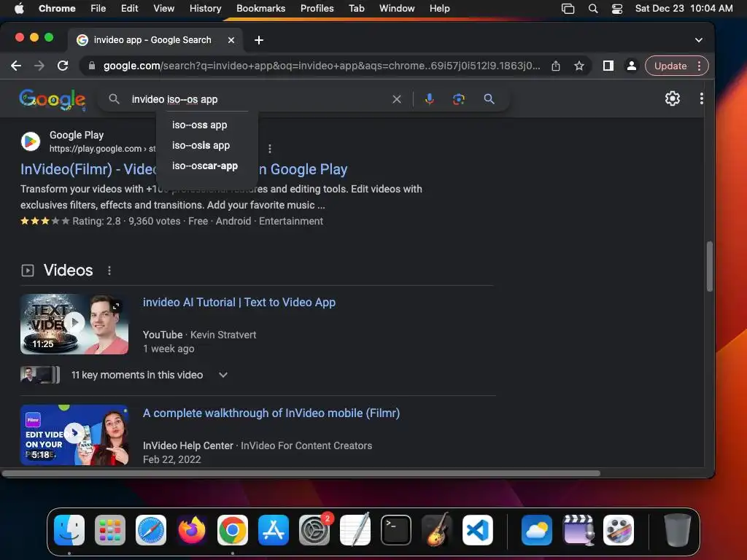This screenshot has width=747, height=560.
Task: Click the play-box icon beside Videos
Action: [28, 271]
